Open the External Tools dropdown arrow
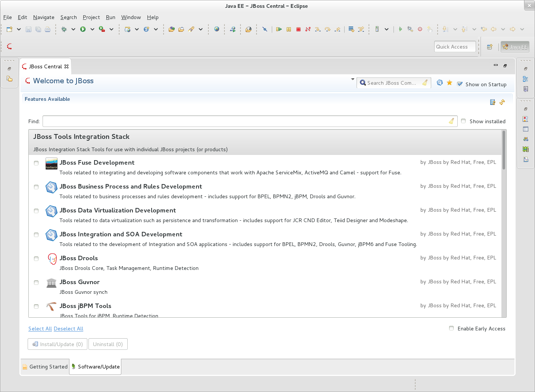 tap(111, 29)
